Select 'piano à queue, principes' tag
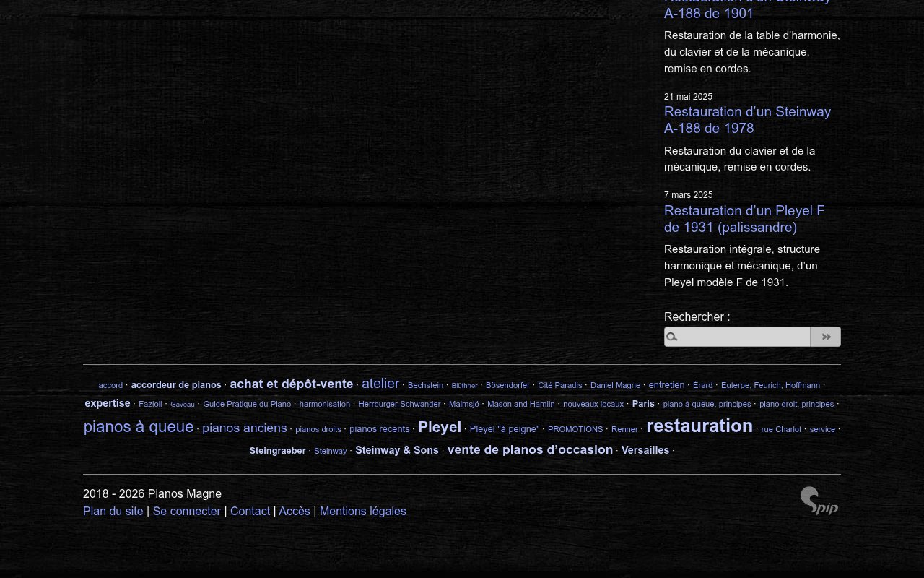 [x=707, y=404]
